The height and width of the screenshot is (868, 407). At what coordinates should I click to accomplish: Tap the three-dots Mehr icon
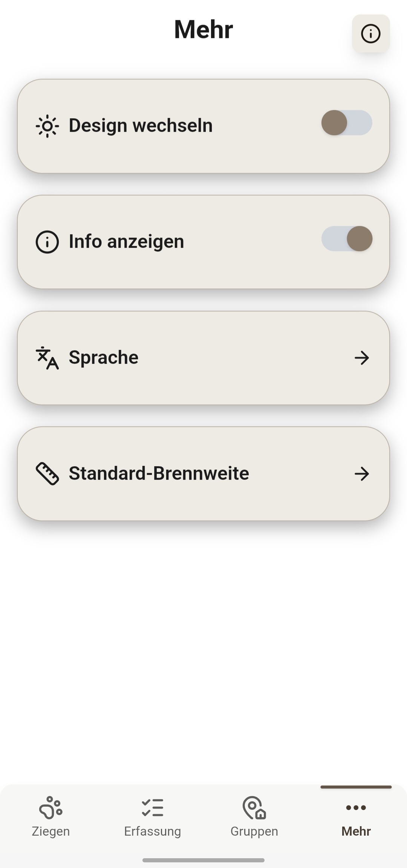[x=356, y=807]
